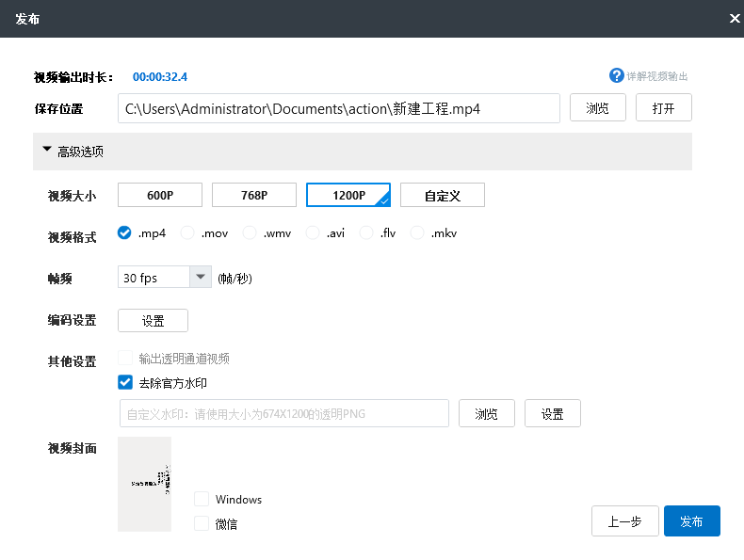Click the save path input field
This screenshot has height=560, width=744.
point(339,108)
